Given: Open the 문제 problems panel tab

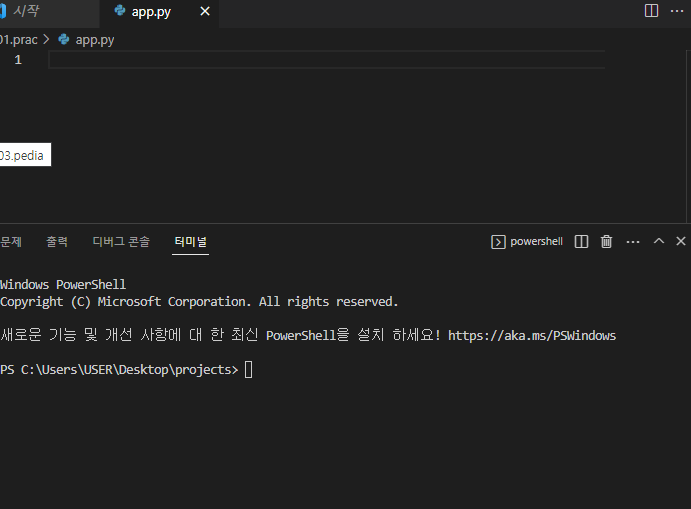Looking at the screenshot, I should [11, 241].
